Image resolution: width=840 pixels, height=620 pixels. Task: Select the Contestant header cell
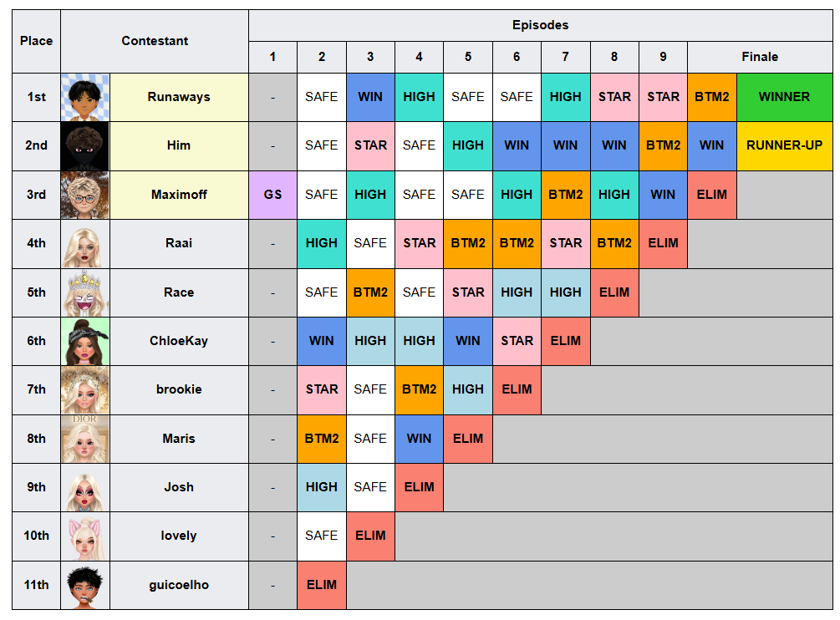[155, 41]
